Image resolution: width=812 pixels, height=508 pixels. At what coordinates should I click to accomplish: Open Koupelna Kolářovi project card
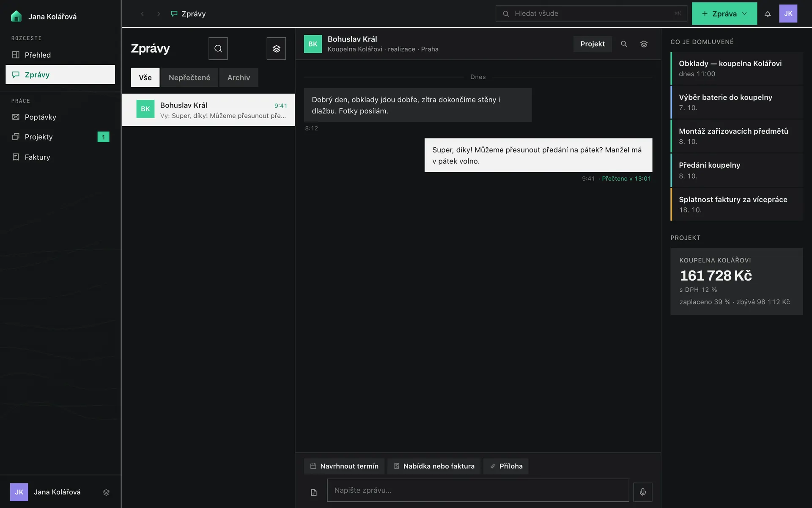(x=737, y=281)
